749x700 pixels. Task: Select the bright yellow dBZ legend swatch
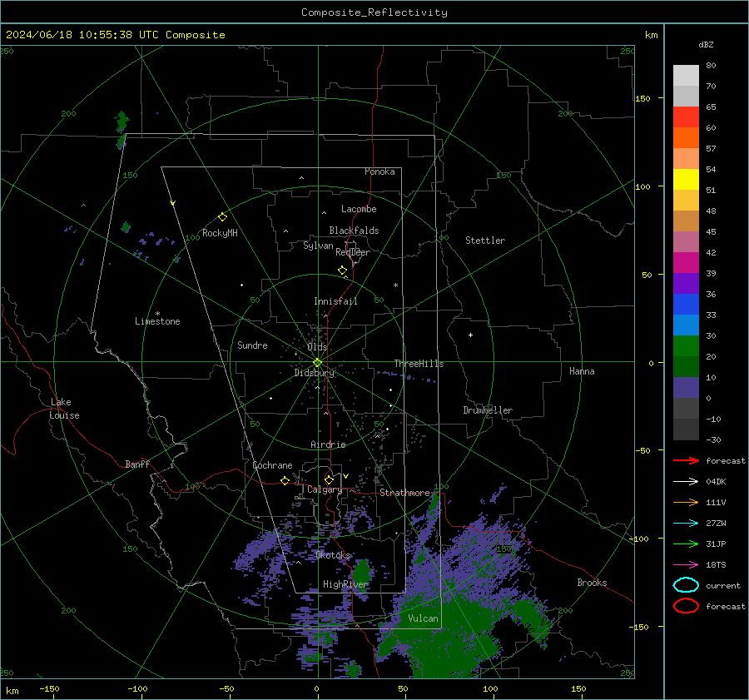tap(686, 179)
